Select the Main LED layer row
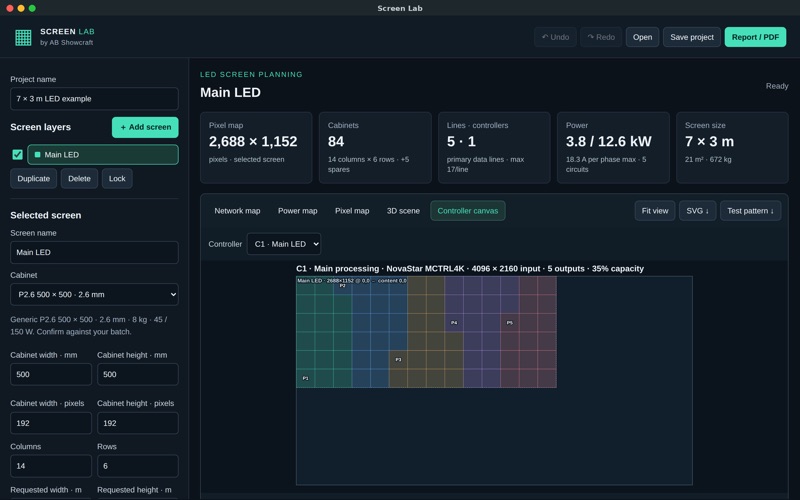Viewport: 800px width, 500px height. click(103, 155)
